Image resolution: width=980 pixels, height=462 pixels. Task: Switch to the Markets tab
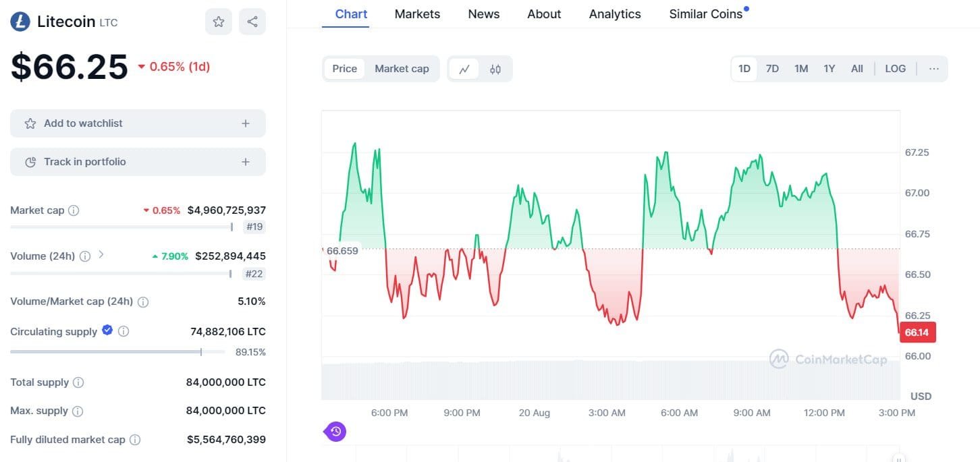pos(417,13)
